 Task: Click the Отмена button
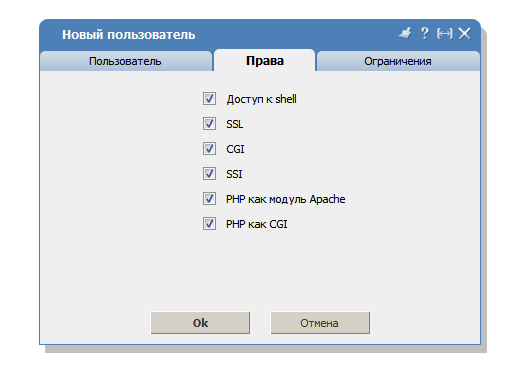pyautogui.click(x=320, y=323)
